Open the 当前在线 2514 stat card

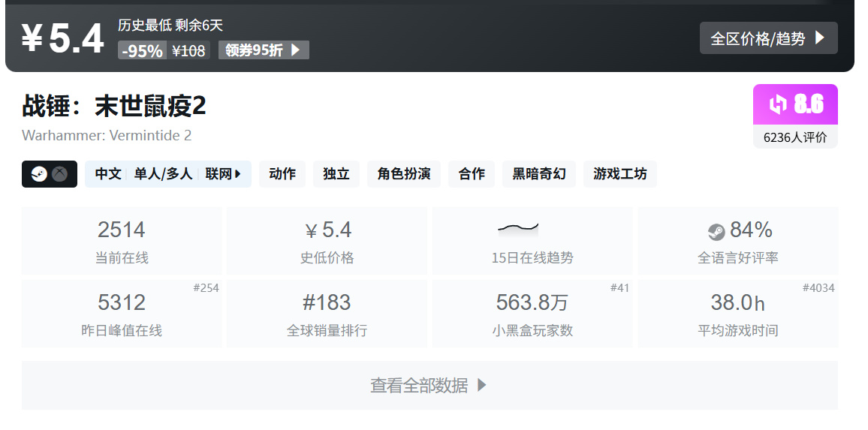pos(122,241)
